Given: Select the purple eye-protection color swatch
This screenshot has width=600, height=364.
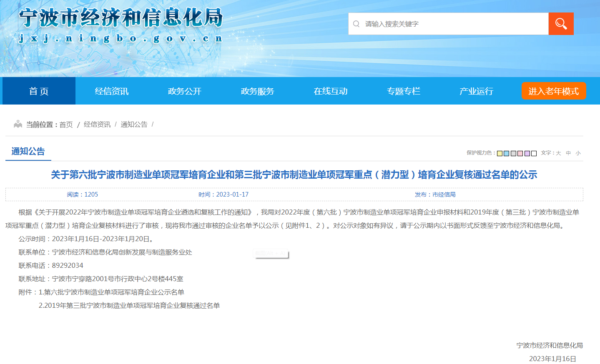Looking at the screenshot, I should (527, 153).
